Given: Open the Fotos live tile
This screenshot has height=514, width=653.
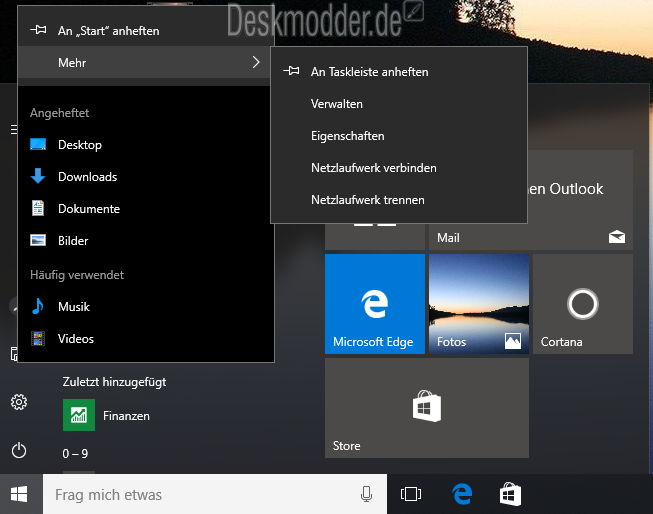Looking at the screenshot, I should (x=479, y=304).
